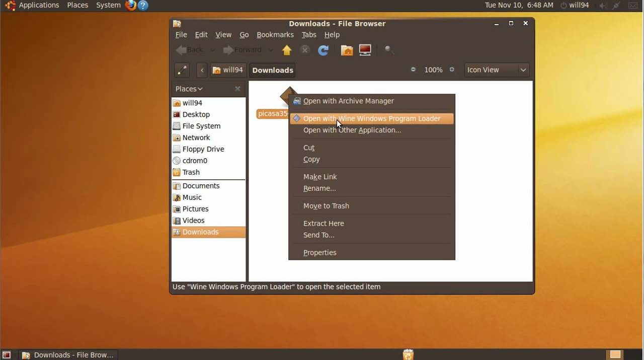Select Extract Here from context menu

coord(324,224)
